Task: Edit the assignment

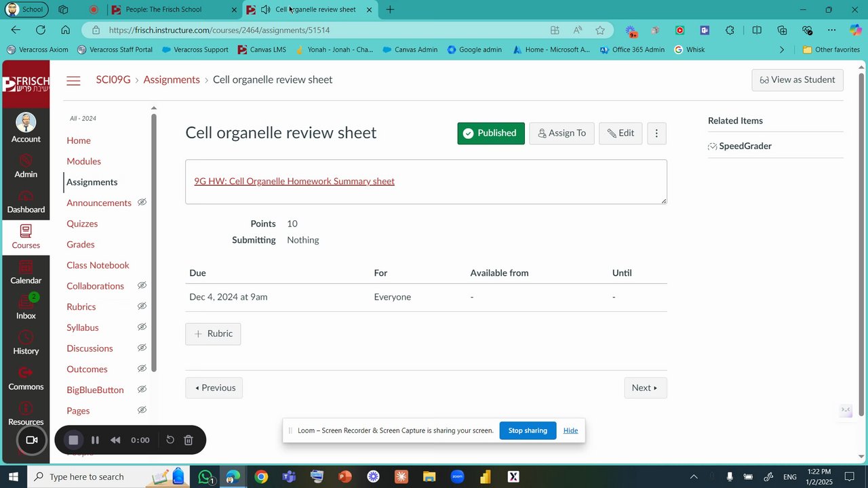Action: [x=620, y=134]
